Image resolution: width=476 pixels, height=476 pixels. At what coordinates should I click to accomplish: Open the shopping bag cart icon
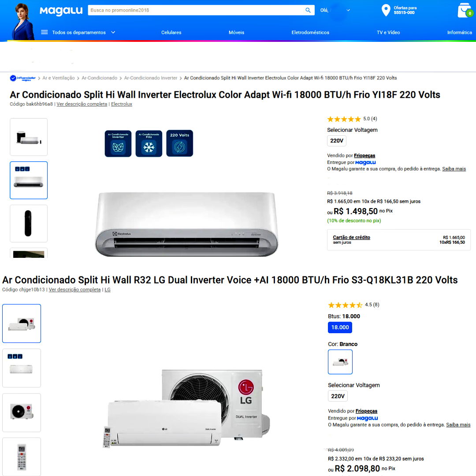coord(465,10)
